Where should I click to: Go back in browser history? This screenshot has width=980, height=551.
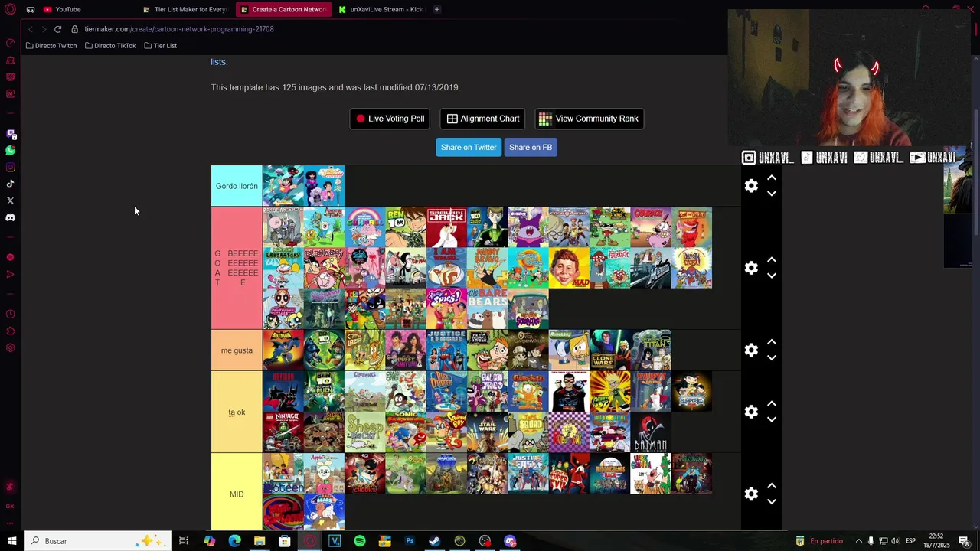point(30,29)
